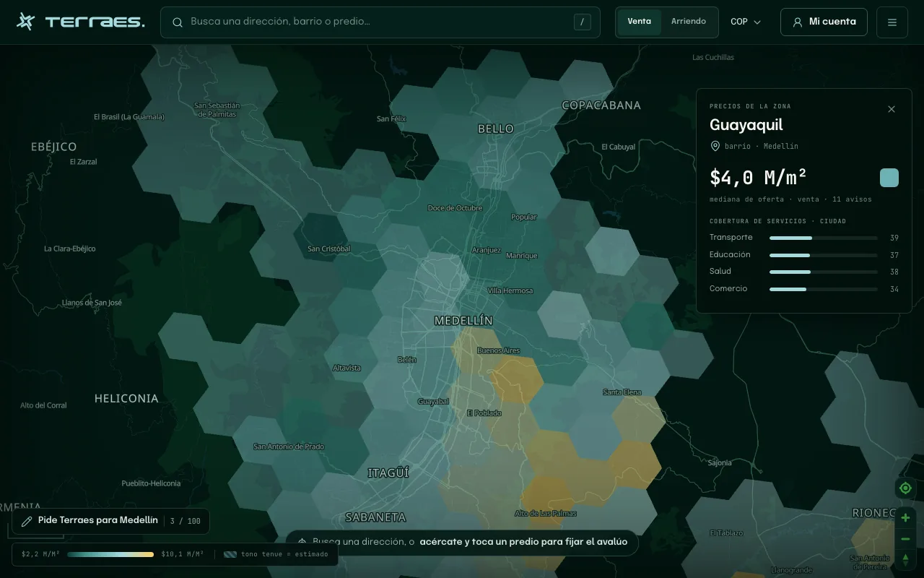
Task: Click the Comercio coverage bar
Action: point(824,289)
